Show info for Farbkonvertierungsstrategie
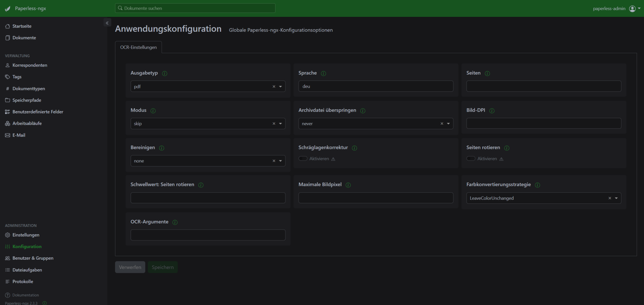Image resolution: width=644 pixels, height=305 pixels. (537, 185)
